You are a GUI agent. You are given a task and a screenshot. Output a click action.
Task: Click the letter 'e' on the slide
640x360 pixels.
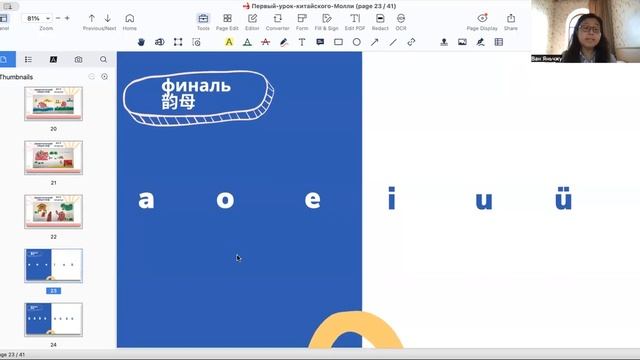pyautogui.click(x=313, y=200)
